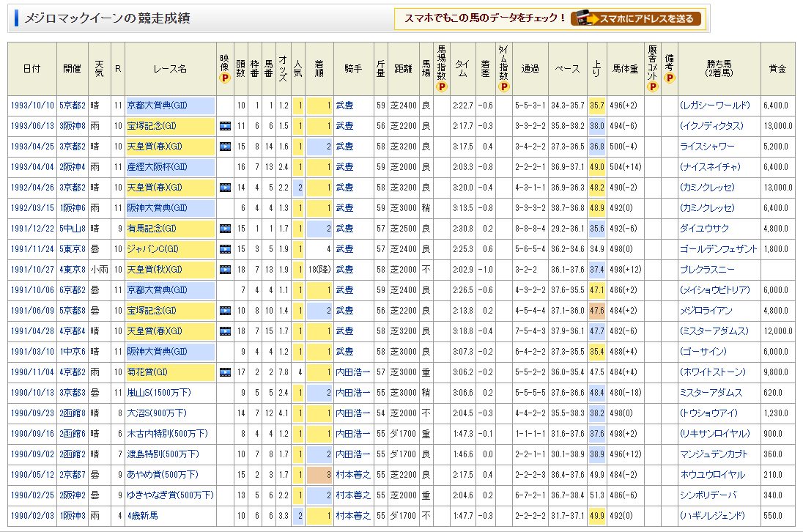Image resolution: width=803 pixels, height=532 pixels.
Task: Click P icon under 馬場指数 header
Action: (441, 86)
